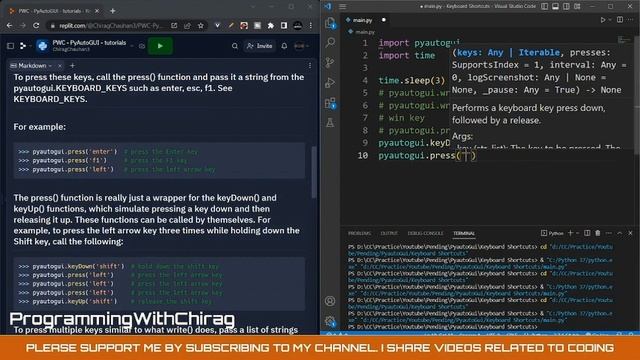Close Markdown tab in Replit
This screenshot has height=360, width=640.
point(60,66)
